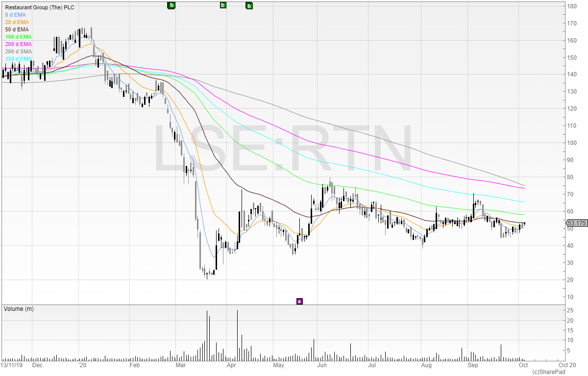Click the purple 'a' event marker
The image size is (588, 376).
pyautogui.click(x=299, y=301)
